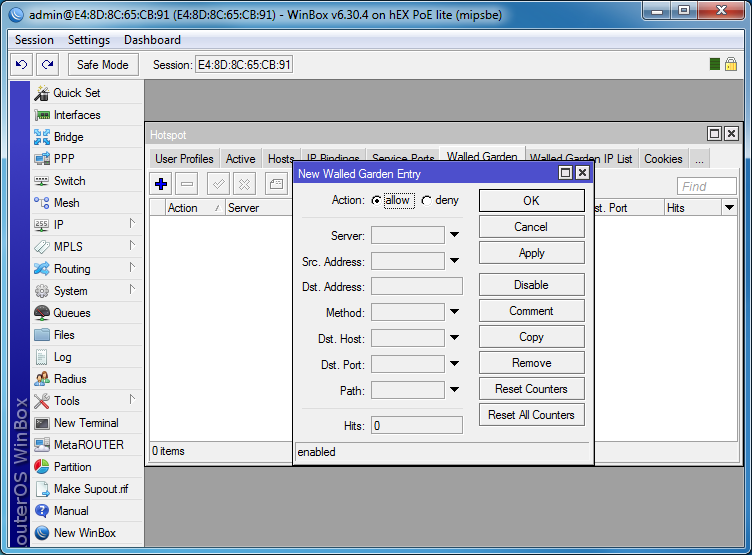The width and height of the screenshot is (752, 555).
Task: Click the Undo arrow icon
Action: click(22, 64)
